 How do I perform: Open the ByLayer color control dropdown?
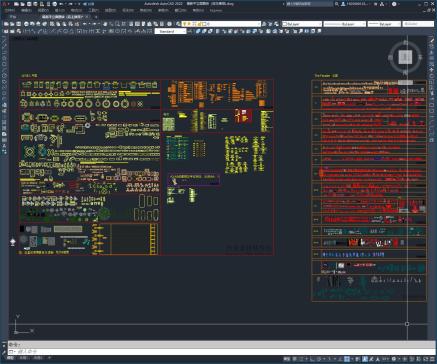tap(301, 24)
